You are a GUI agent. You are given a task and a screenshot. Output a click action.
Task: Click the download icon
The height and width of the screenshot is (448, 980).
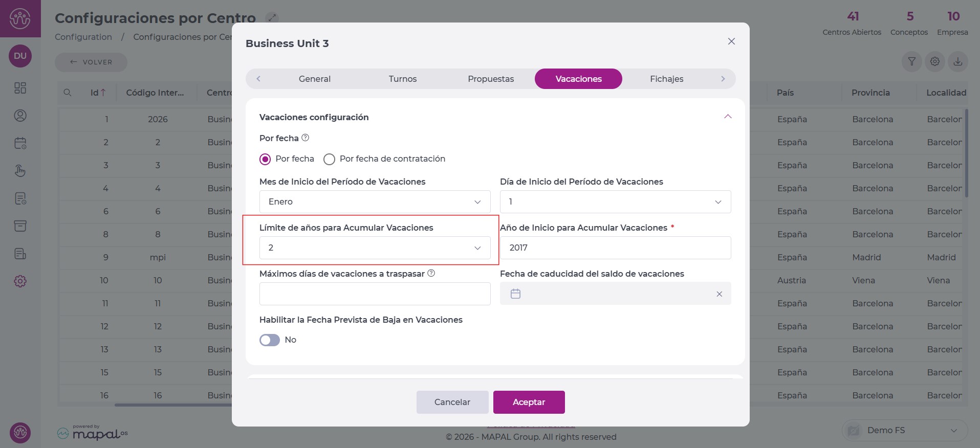[957, 62]
